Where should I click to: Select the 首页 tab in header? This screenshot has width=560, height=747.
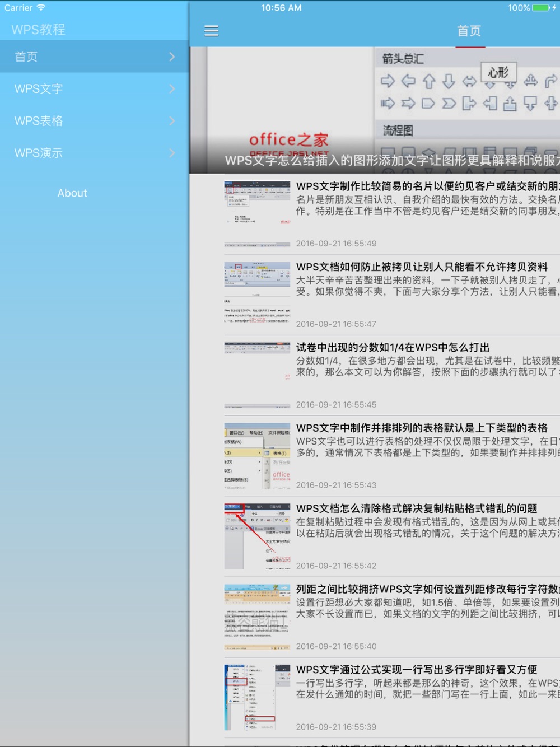[x=469, y=31]
